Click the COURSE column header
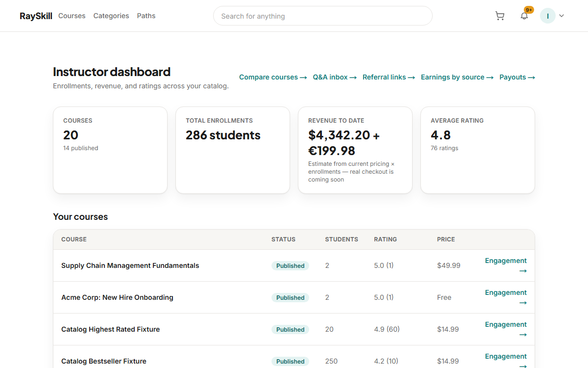The image size is (588, 368). 74,239
